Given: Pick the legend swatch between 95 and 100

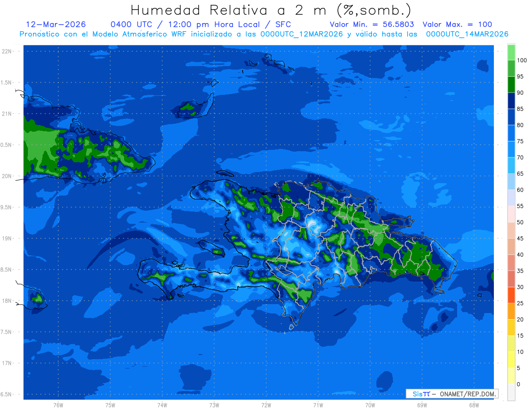Looking at the screenshot, I should (511, 69).
